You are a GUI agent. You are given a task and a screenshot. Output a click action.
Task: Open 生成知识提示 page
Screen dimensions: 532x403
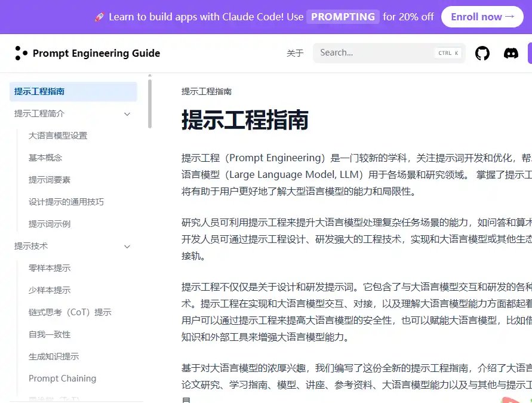pos(54,356)
